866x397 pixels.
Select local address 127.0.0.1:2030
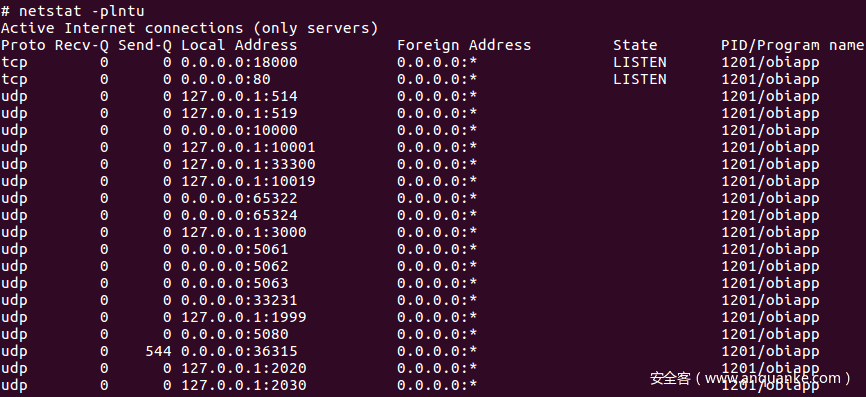point(244,385)
